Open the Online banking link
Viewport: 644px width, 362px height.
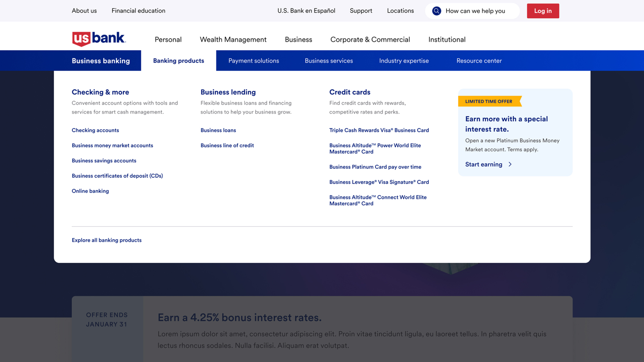pyautogui.click(x=90, y=191)
